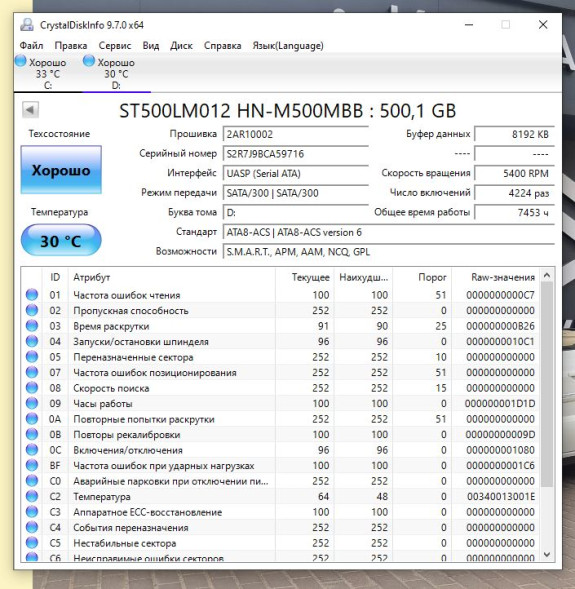This screenshot has width=575, height=589.
Task: Click the previous disk arrow button
Action: (30, 110)
